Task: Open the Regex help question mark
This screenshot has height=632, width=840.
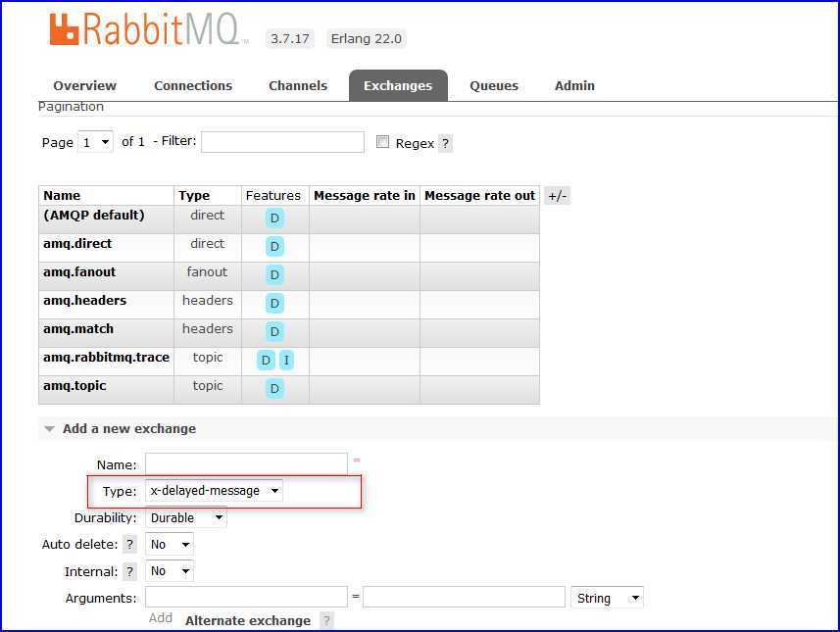Action: click(x=445, y=143)
